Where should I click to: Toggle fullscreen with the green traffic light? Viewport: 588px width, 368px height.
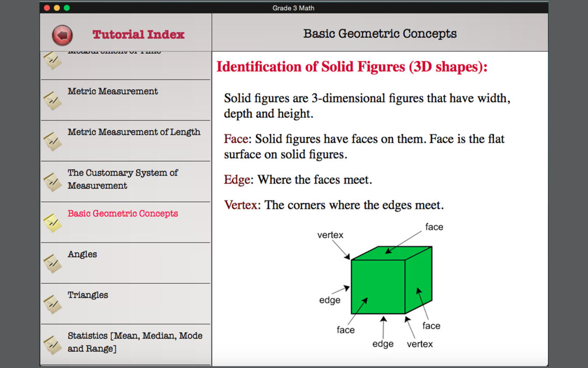[x=66, y=8]
